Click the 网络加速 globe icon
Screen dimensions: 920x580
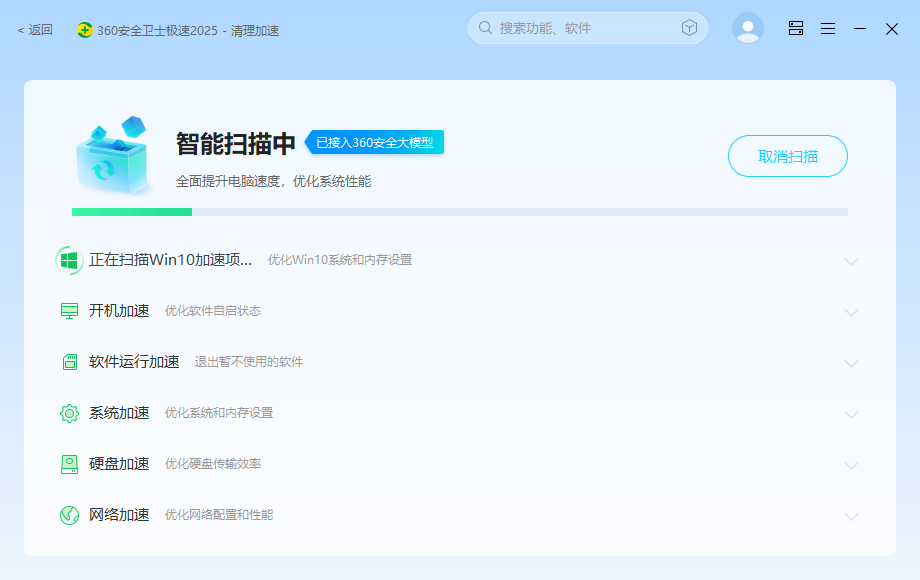coord(69,515)
